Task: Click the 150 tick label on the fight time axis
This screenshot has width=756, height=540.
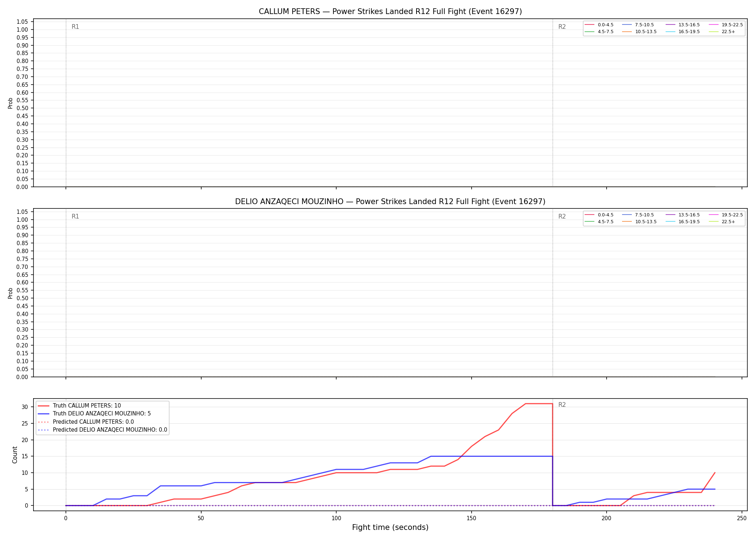Action: pos(471,518)
